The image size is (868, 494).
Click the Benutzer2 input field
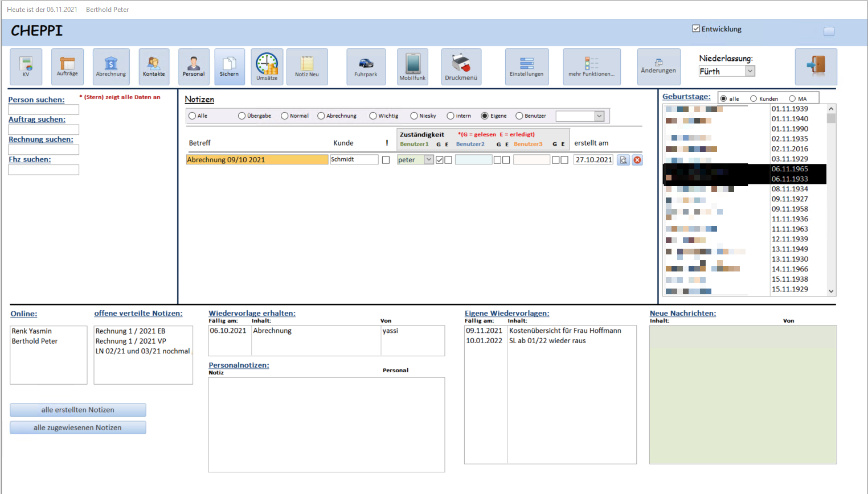tap(473, 160)
